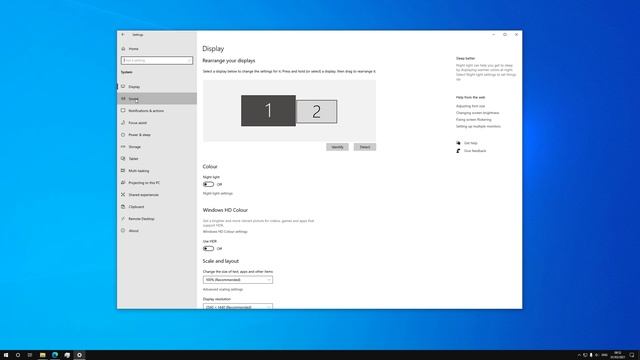Open Focus assist settings page
The width and height of the screenshot is (640, 360).
click(x=157, y=122)
